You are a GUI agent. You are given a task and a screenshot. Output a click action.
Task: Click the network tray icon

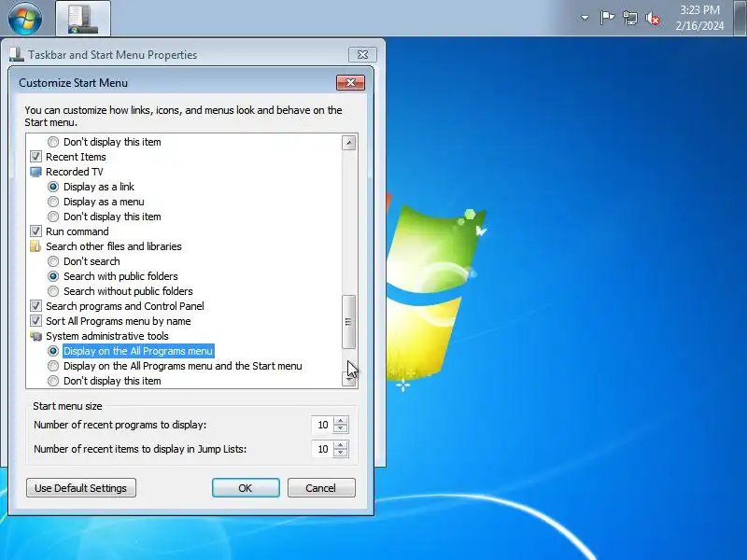(629, 19)
